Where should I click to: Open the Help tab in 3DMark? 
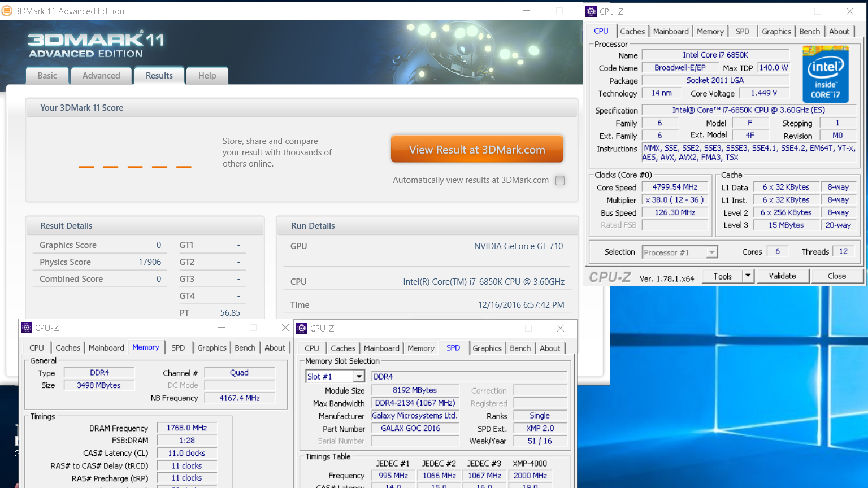[207, 76]
